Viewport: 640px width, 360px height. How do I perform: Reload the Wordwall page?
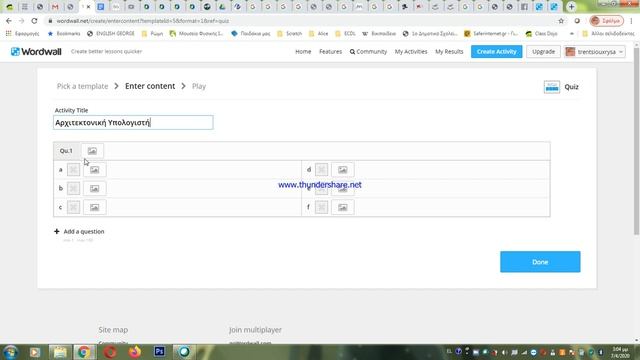click(34, 21)
